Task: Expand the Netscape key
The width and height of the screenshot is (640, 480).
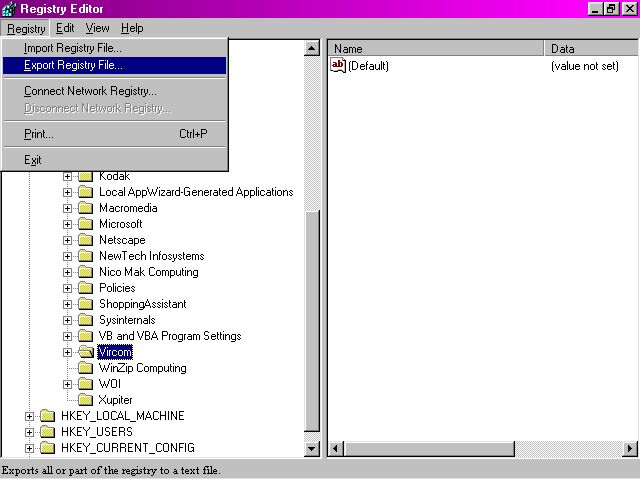Action: (x=67, y=240)
